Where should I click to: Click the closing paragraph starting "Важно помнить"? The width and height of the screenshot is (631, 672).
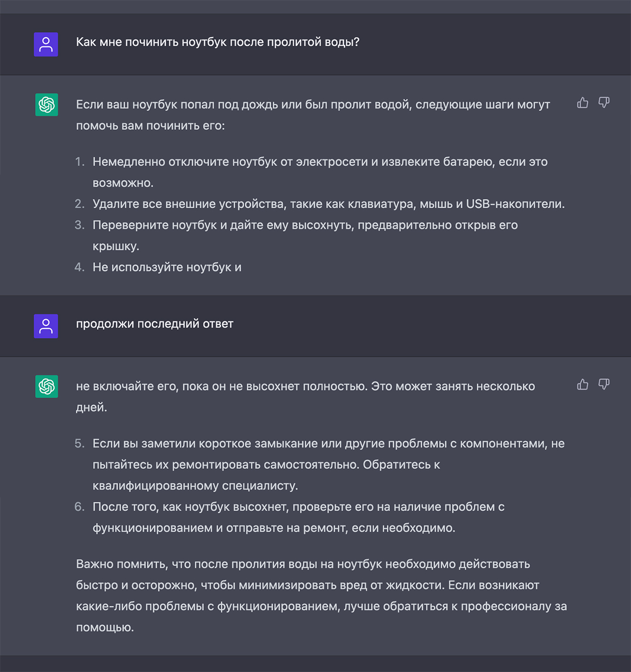coord(321,596)
